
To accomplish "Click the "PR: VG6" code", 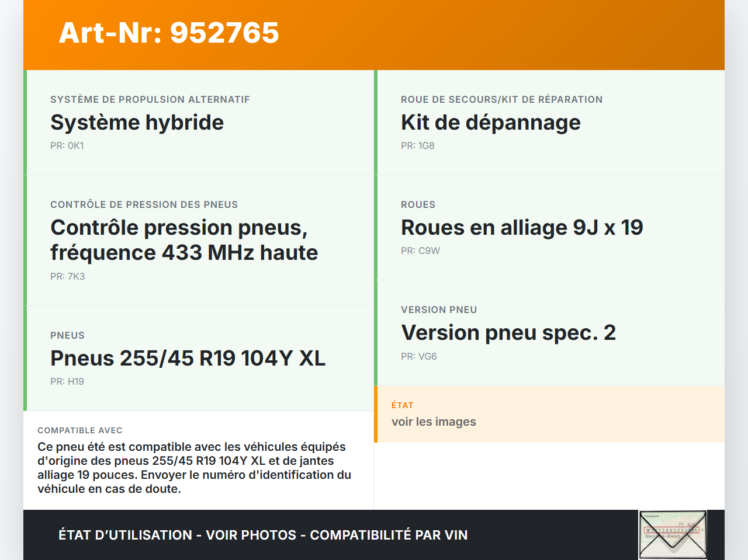I will click(x=418, y=356).
